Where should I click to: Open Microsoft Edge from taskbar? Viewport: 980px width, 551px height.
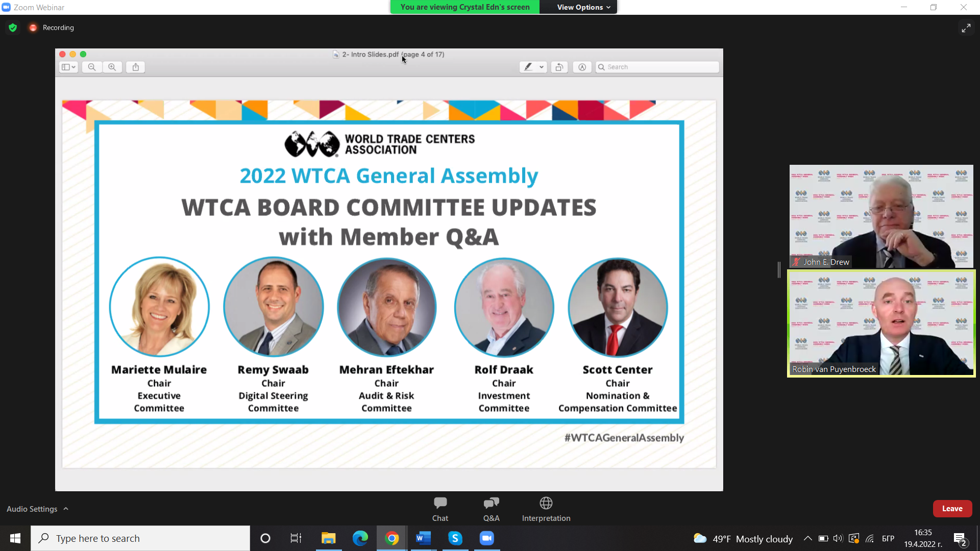tap(360, 538)
